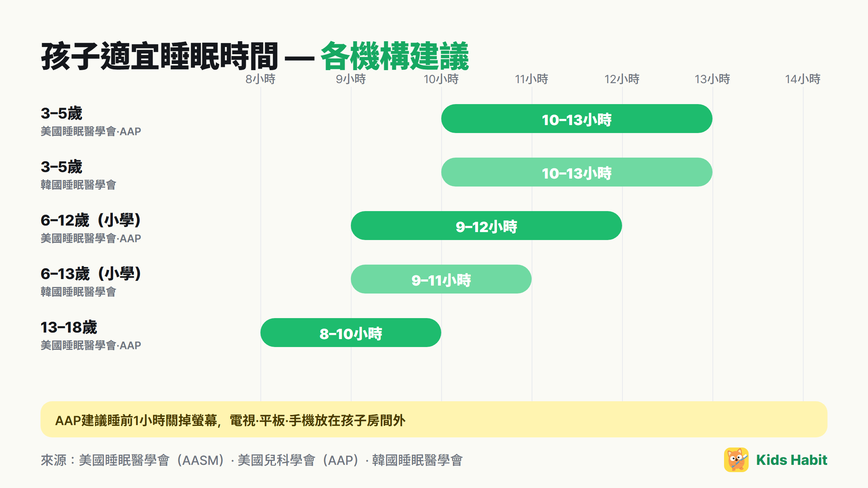Click the 14小時 axis label
Image resolution: width=868 pixels, height=488 pixels.
click(x=803, y=79)
